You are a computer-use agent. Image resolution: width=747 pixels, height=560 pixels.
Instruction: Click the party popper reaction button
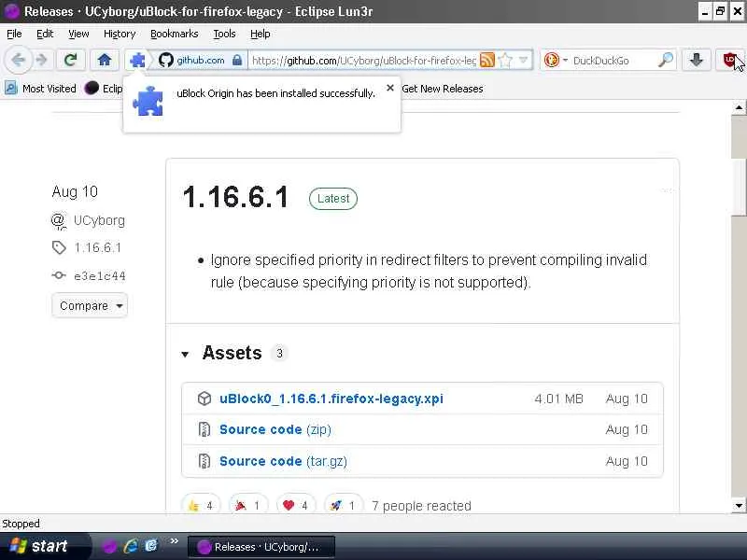[248, 505]
